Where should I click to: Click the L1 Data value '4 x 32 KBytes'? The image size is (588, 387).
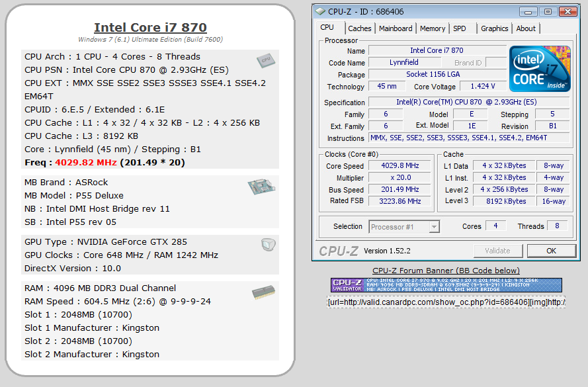[x=503, y=165]
